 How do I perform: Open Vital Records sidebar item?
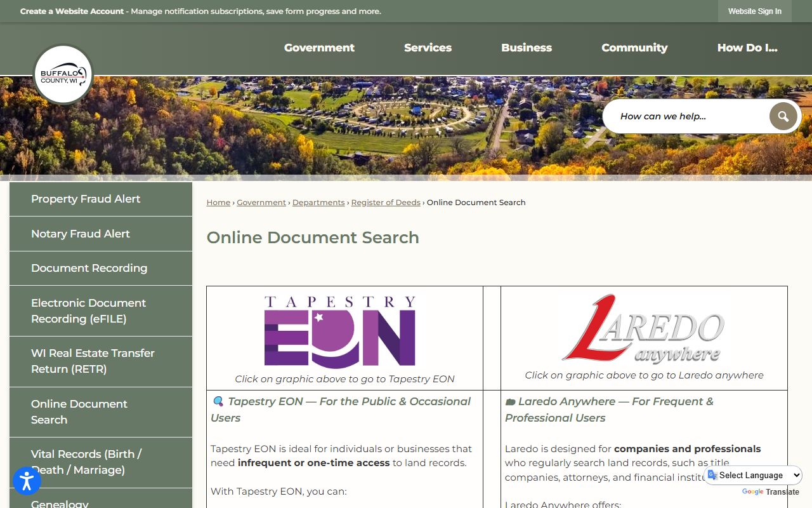pyautogui.click(x=101, y=462)
